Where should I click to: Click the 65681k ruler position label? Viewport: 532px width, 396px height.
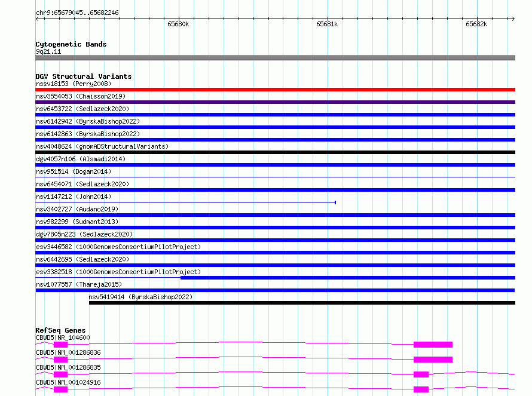(327, 24)
